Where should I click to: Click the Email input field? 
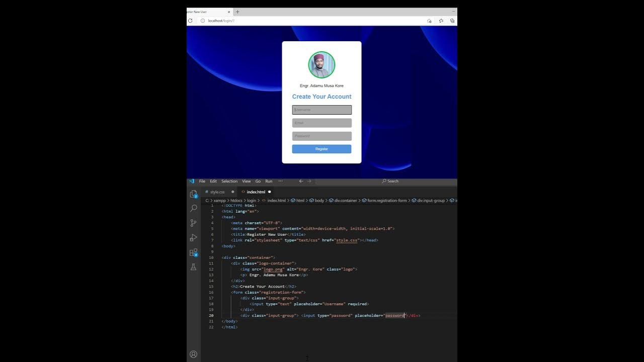321,123
